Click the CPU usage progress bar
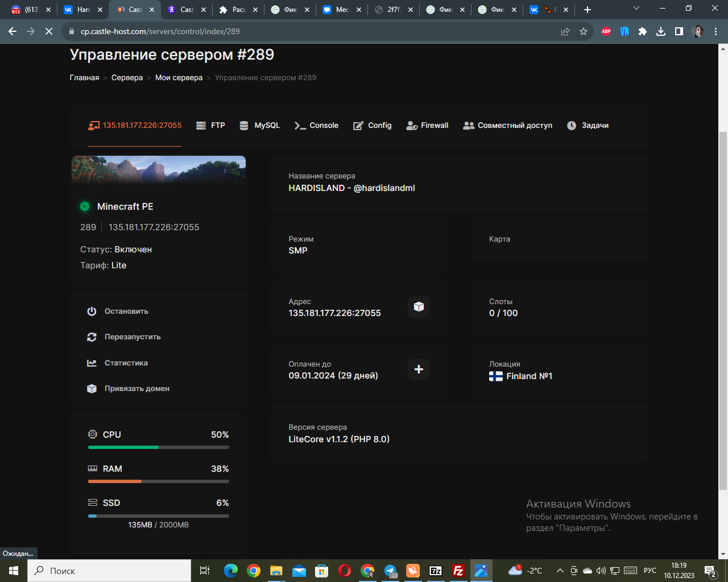The width and height of the screenshot is (728, 582). [x=159, y=447]
